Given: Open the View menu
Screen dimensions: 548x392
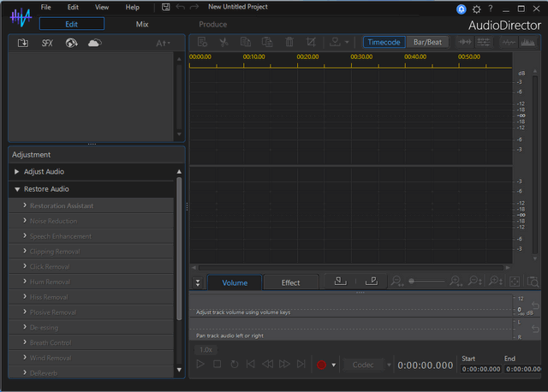Looking at the screenshot, I should point(102,7).
